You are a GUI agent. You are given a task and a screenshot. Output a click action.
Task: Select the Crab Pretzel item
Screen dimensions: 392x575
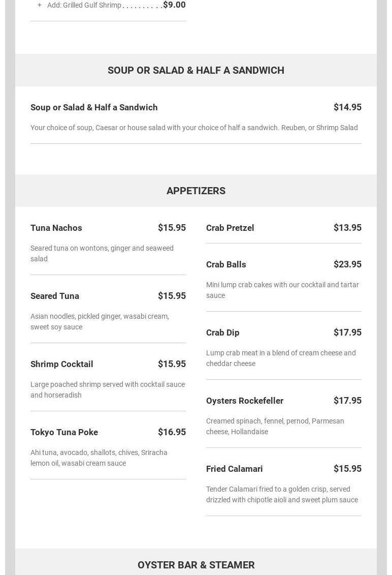(x=230, y=228)
